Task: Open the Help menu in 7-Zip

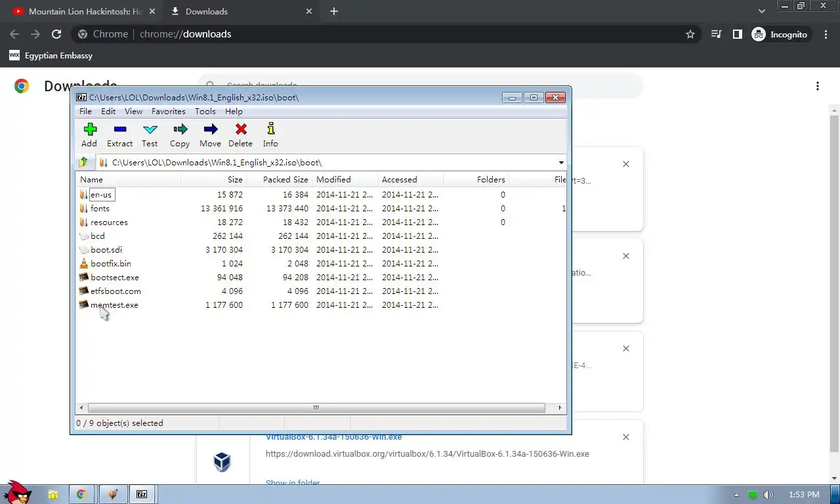Action: click(234, 112)
